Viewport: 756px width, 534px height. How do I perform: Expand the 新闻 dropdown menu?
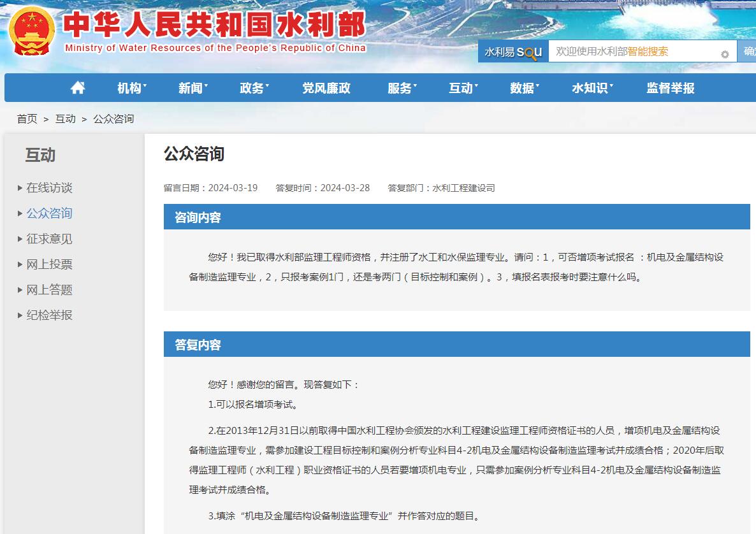(x=193, y=88)
